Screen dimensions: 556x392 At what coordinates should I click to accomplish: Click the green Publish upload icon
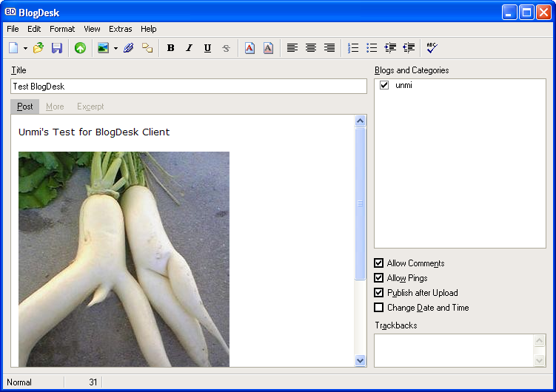click(80, 48)
